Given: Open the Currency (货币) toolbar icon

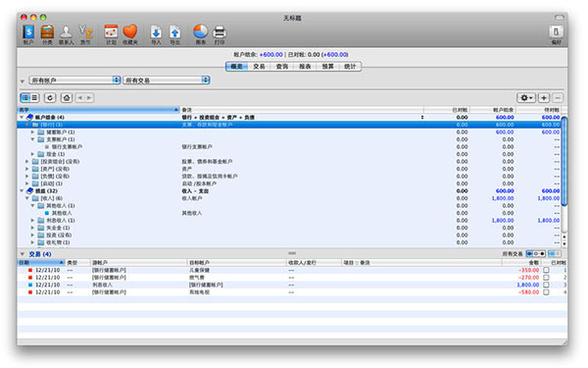Looking at the screenshot, I should click(x=86, y=32).
